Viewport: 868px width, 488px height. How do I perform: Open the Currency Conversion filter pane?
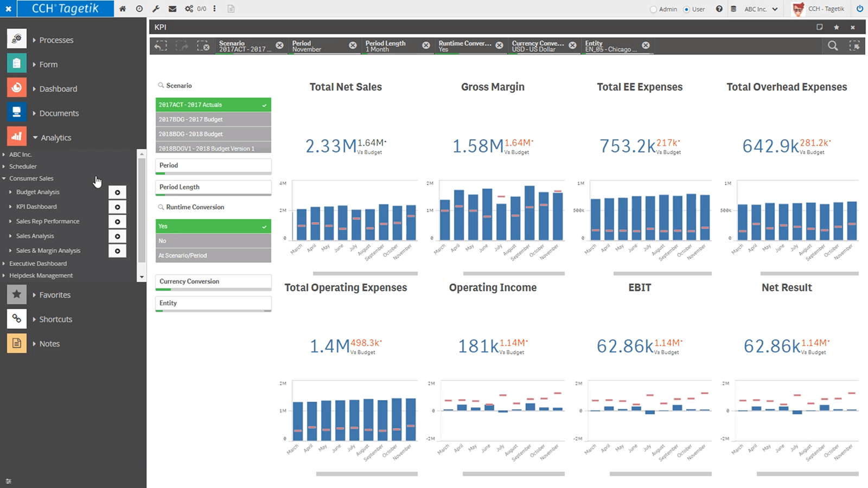pyautogui.click(x=213, y=282)
